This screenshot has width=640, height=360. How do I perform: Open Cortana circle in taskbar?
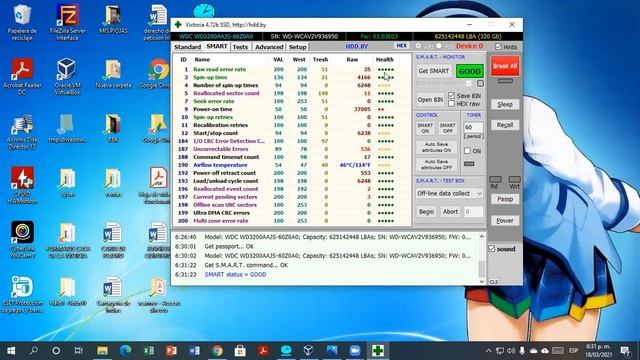click(56, 351)
